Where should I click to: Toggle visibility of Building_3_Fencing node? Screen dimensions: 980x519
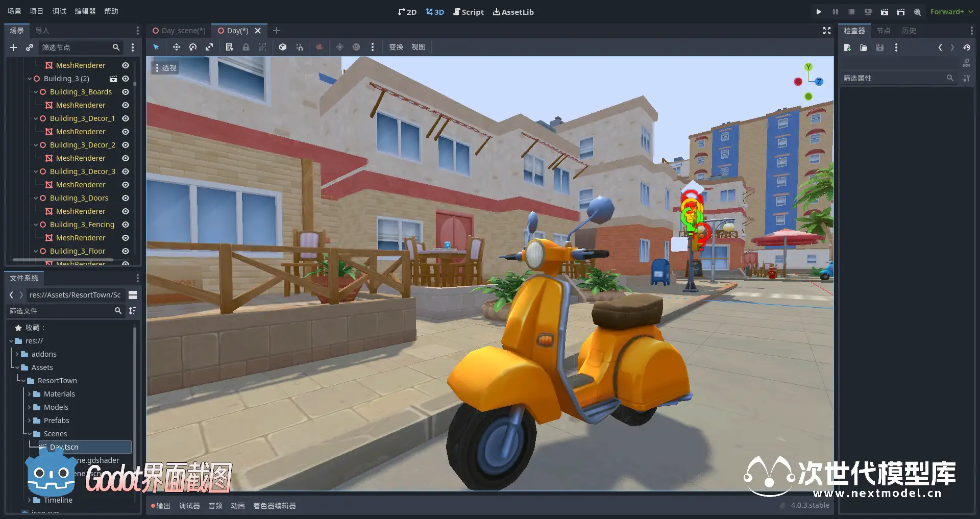(126, 225)
